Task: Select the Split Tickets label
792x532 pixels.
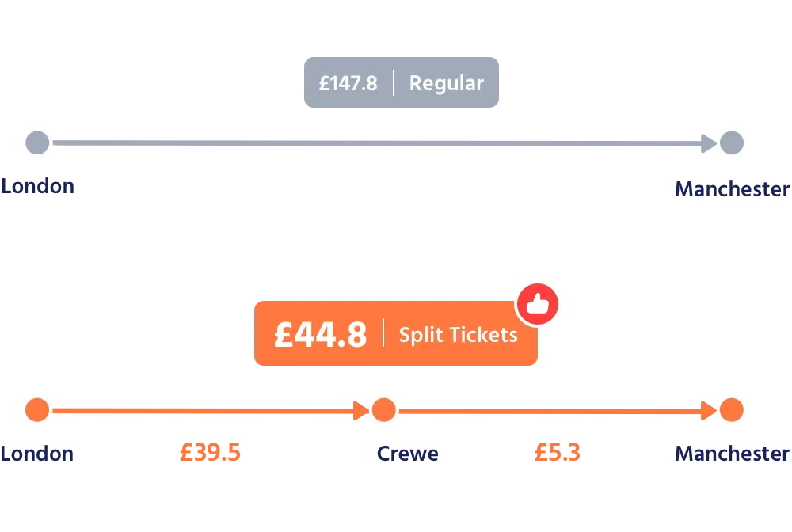Action: [x=458, y=335]
